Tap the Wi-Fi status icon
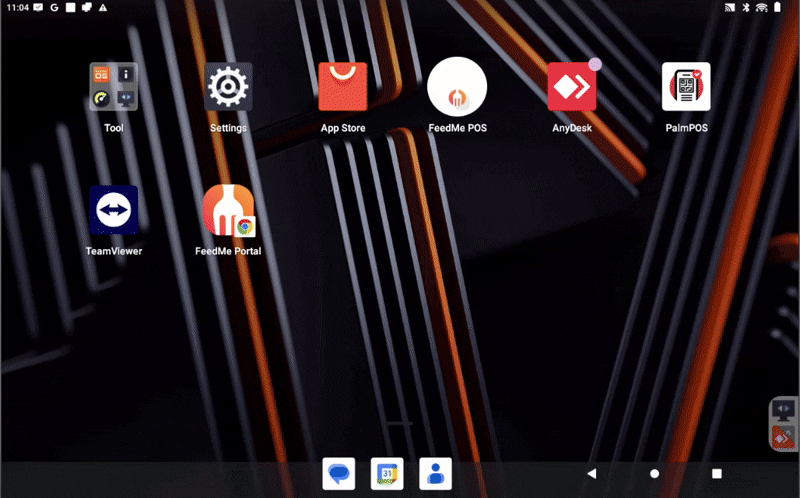Screen dimensions: 800x498 click(x=762, y=7)
